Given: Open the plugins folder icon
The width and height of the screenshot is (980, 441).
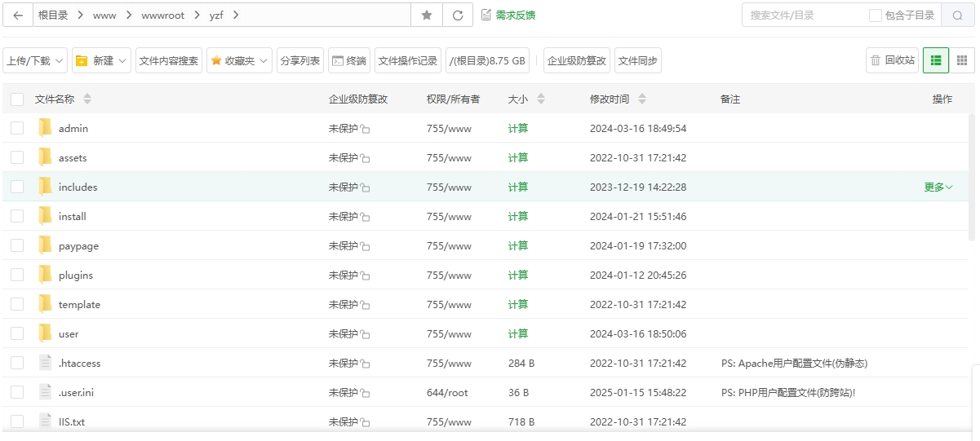Looking at the screenshot, I should 45,275.
